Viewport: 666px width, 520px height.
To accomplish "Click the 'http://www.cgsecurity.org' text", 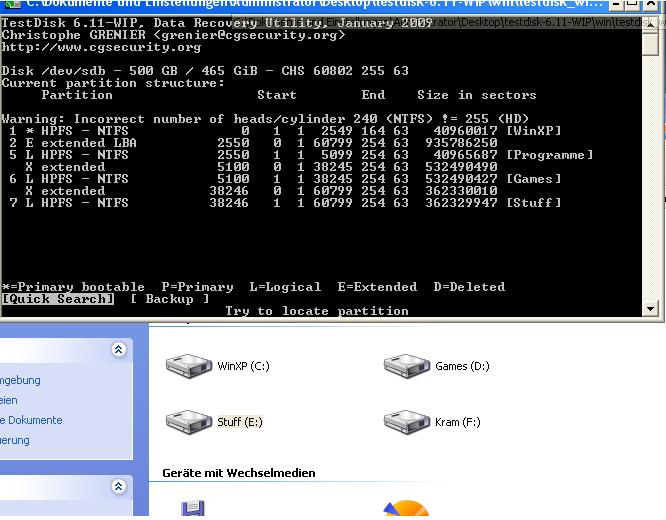I will pyautogui.click(x=102, y=47).
